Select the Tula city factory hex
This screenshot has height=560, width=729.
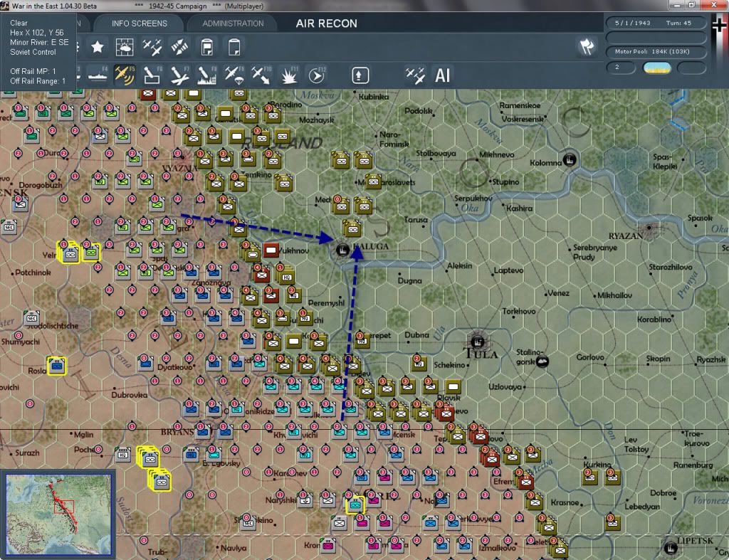point(478,342)
